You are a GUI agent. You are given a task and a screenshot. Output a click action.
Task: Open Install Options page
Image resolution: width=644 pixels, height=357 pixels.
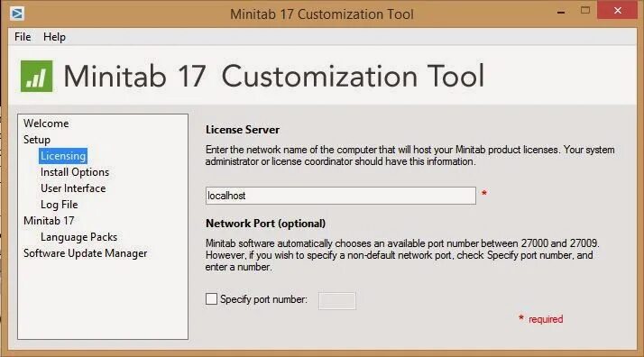coord(75,172)
